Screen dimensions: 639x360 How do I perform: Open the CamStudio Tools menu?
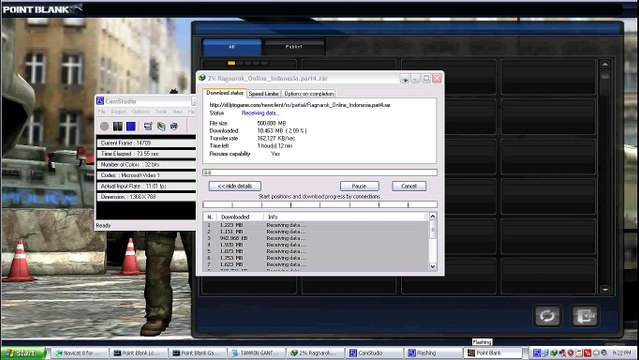161,112
